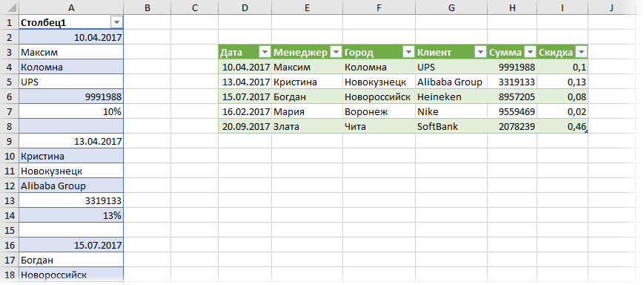Open the Город filter dropdown

pos(408,52)
